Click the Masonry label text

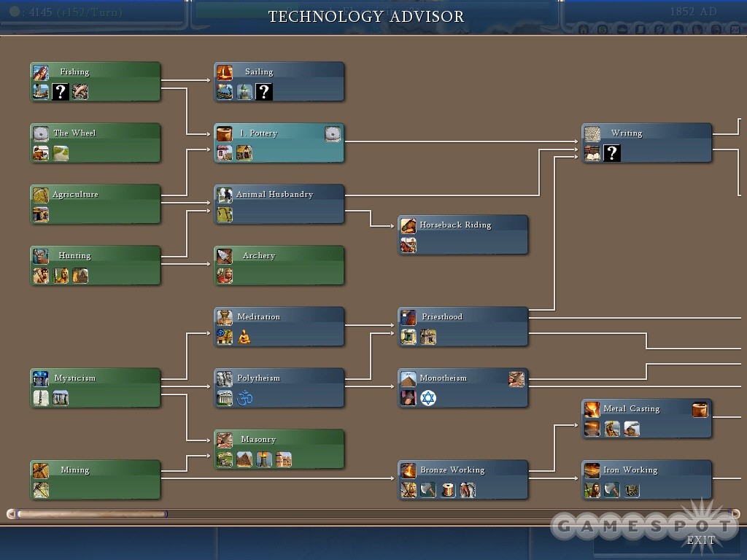click(258, 440)
